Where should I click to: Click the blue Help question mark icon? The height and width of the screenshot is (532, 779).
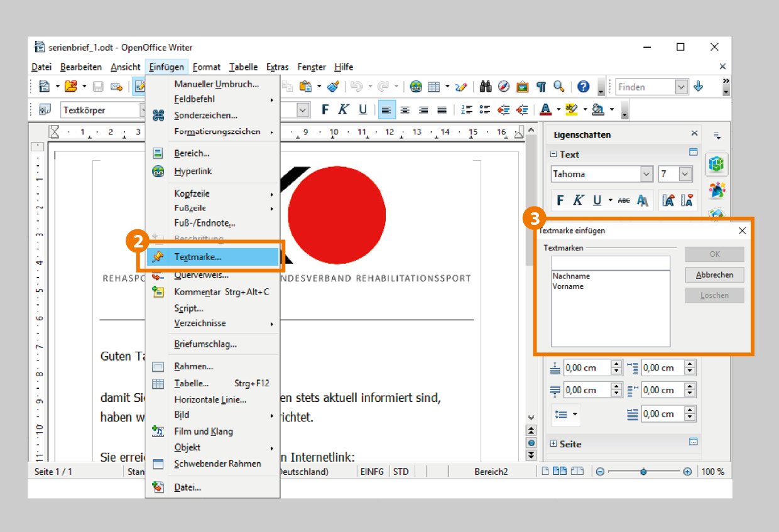click(584, 87)
